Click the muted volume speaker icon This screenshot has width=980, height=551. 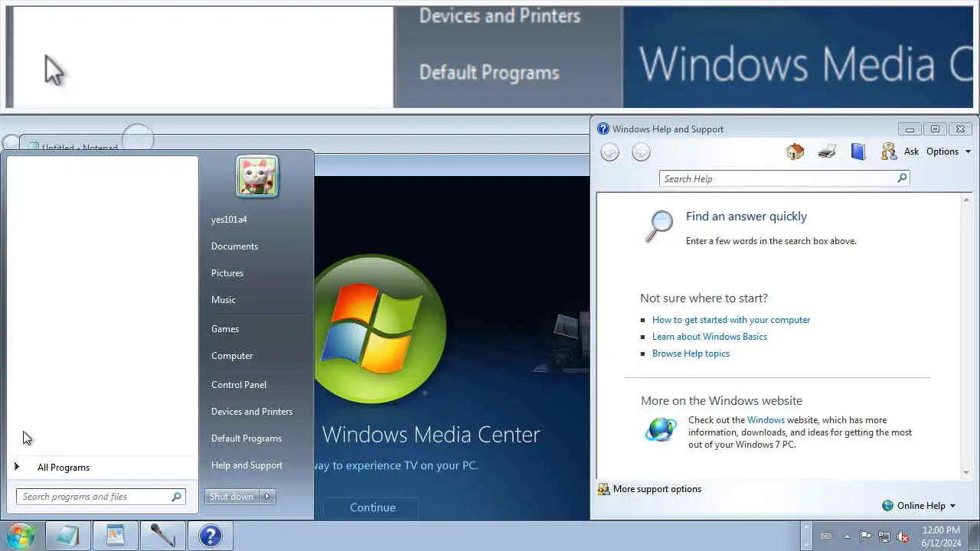pyautogui.click(x=903, y=536)
